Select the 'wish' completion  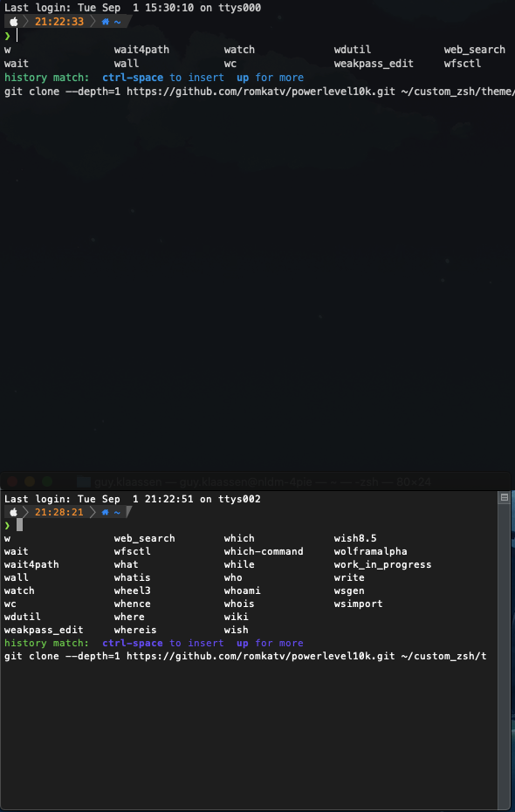(237, 631)
